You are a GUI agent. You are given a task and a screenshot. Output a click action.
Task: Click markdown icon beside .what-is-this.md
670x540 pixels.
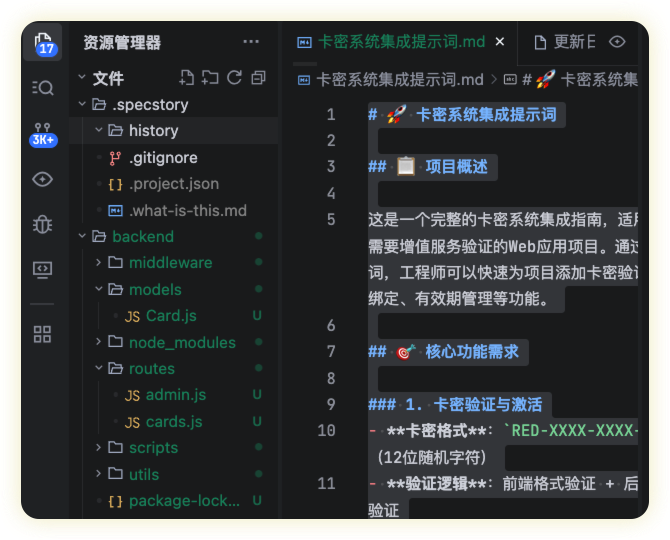115,211
